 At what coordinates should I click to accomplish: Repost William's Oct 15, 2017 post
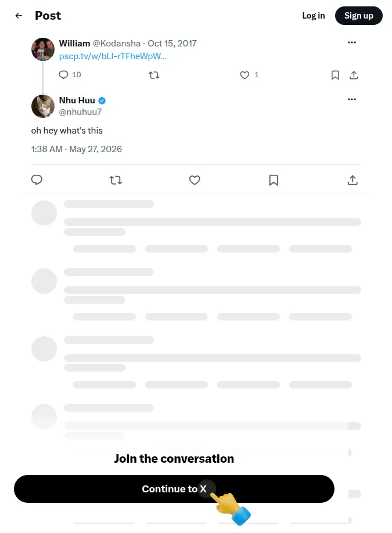(154, 75)
